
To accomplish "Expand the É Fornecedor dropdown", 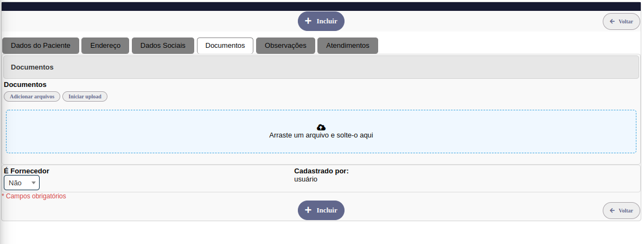I will pyautogui.click(x=22, y=183).
